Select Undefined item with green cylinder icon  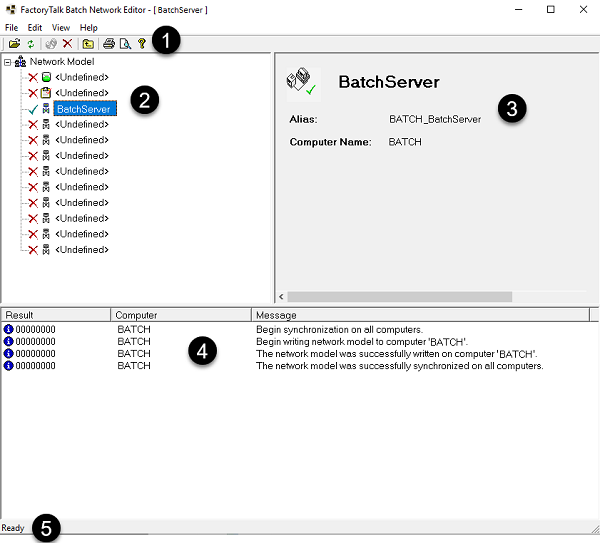[82, 77]
